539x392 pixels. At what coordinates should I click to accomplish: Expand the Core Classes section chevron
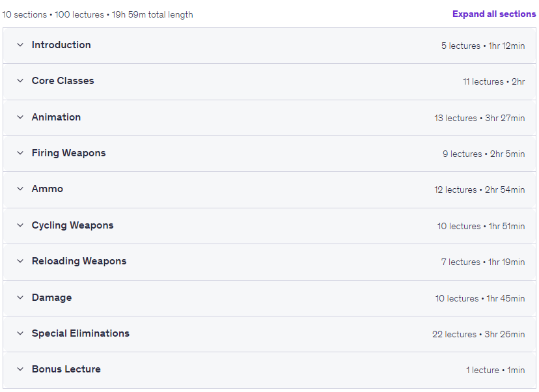[x=20, y=81]
